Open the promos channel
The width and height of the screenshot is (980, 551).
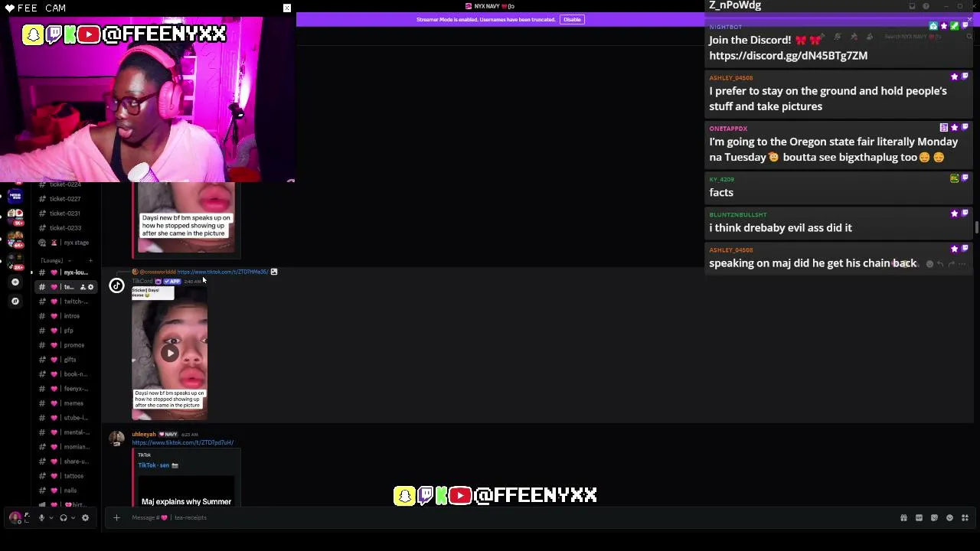click(66, 345)
